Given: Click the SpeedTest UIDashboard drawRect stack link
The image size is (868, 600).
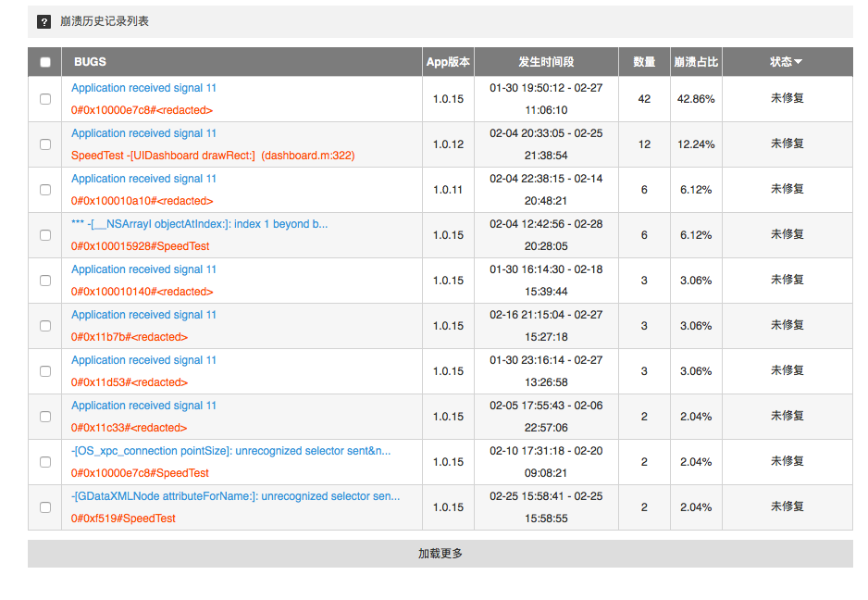Looking at the screenshot, I should [x=213, y=156].
